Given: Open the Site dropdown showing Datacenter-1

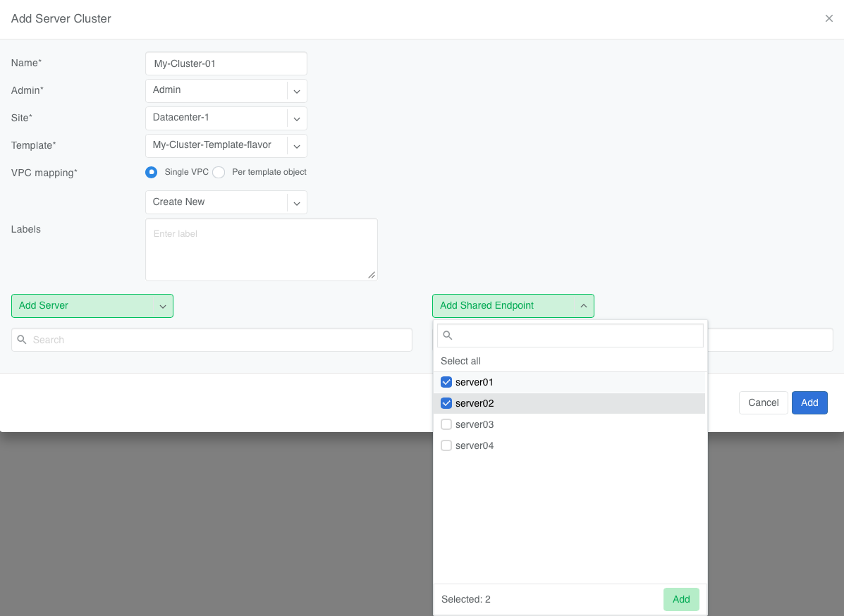Looking at the screenshot, I should pyautogui.click(x=226, y=118).
